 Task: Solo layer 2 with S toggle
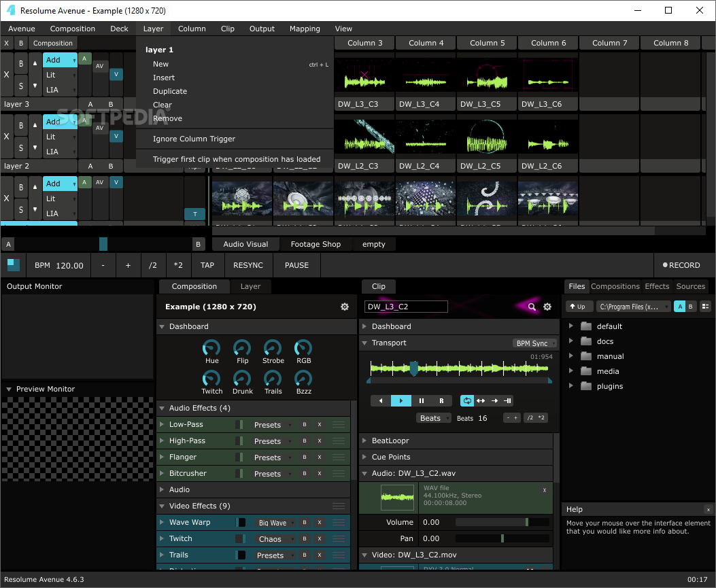21,148
